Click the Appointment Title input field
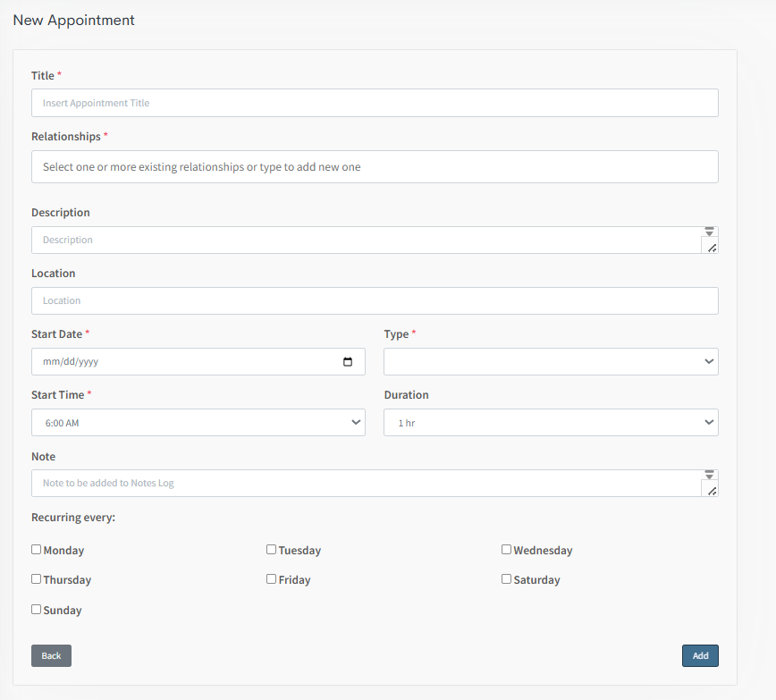The image size is (776, 700). [x=375, y=103]
